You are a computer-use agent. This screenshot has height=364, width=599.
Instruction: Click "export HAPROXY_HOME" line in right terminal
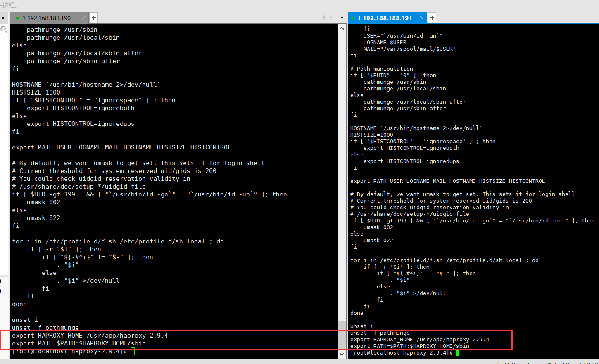pyautogui.click(x=420, y=340)
